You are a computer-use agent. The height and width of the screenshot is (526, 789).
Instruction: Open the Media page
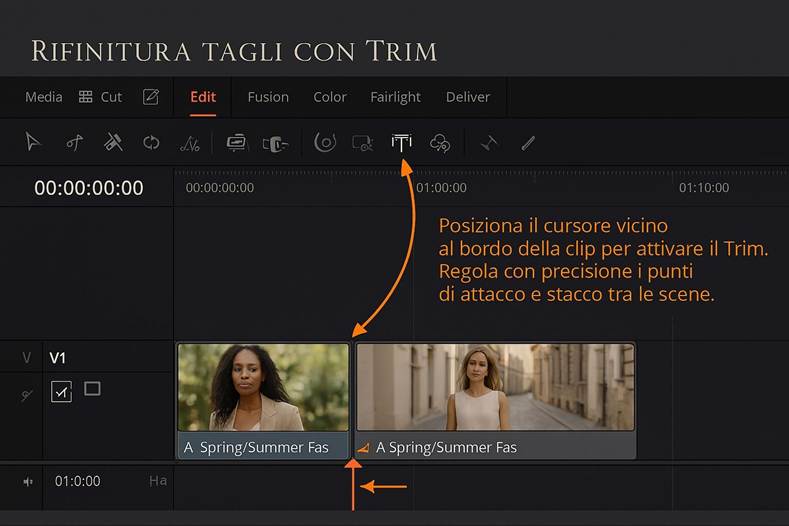(44, 97)
